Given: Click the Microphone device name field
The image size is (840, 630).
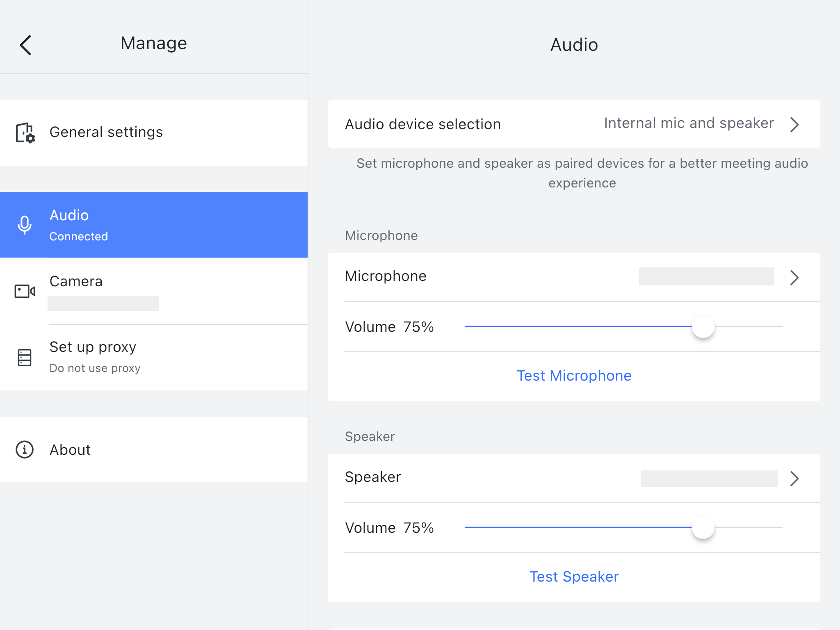Looking at the screenshot, I should (706, 276).
